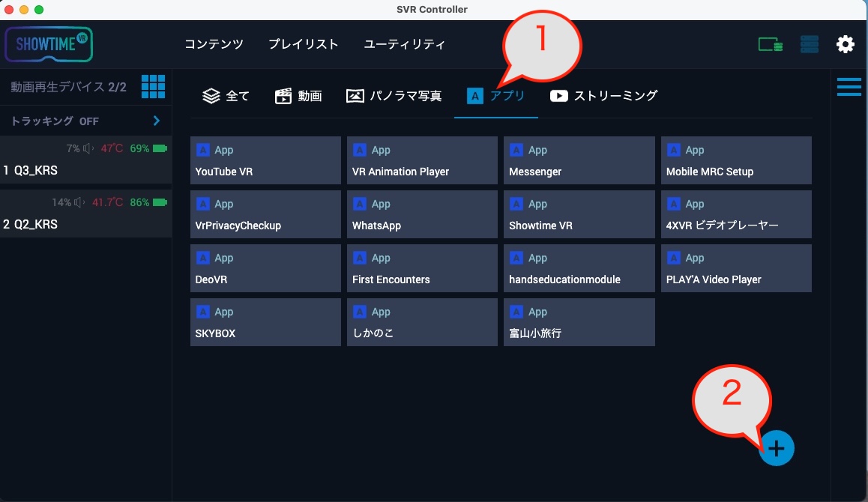Open the ユーティリティ menu
Viewport: 868px width, 502px height.
405,44
